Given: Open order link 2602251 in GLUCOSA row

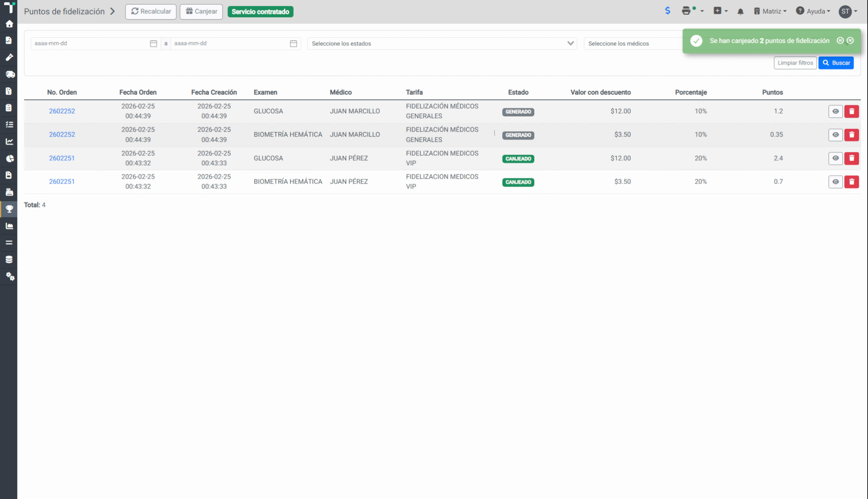Looking at the screenshot, I should click(62, 158).
